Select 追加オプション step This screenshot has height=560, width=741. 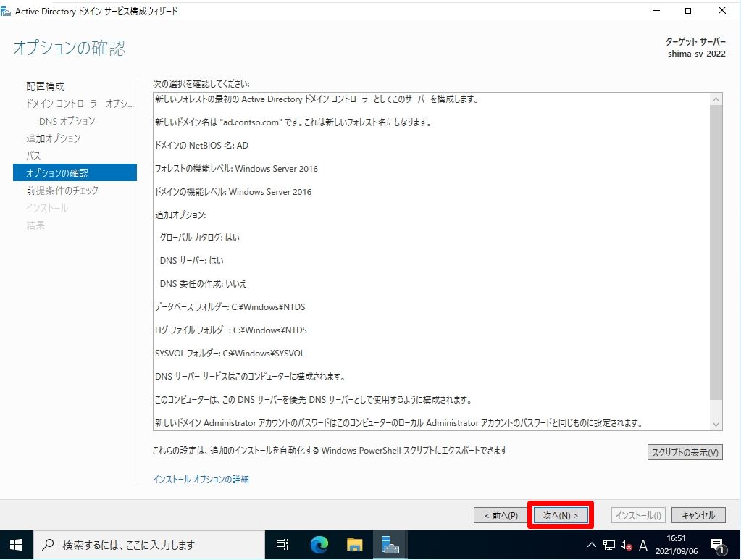pos(54,138)
